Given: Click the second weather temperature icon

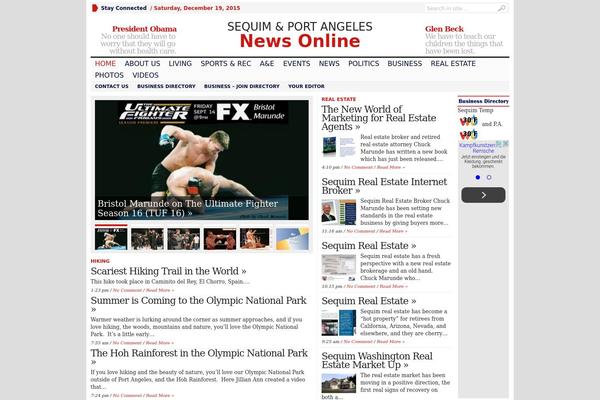Looking at the screenshot, I should click(469, 134).
